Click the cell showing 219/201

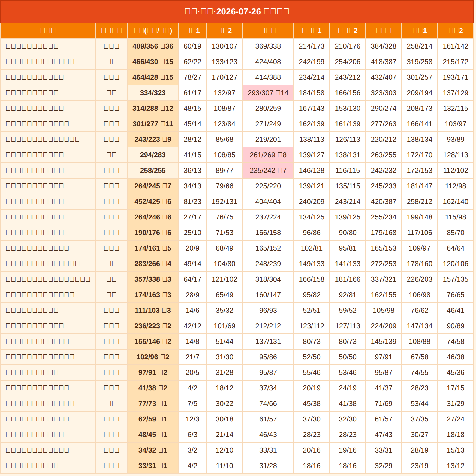268,139
